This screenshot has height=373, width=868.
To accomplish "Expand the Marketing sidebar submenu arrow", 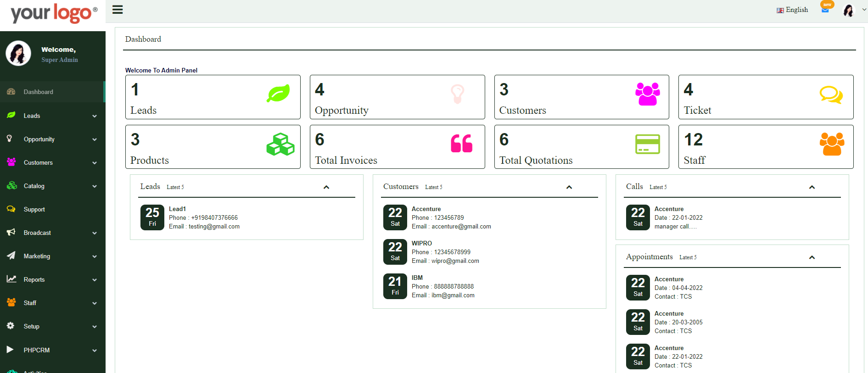I will [95, 256].
